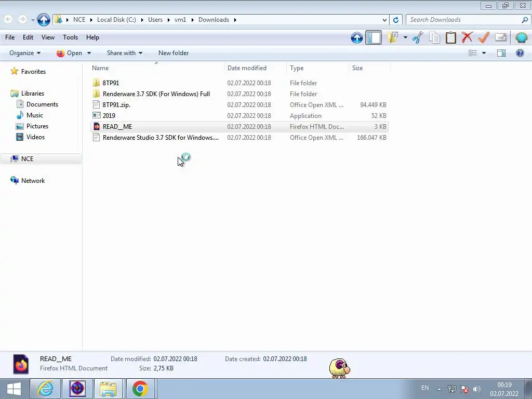The image size is (532, 399).
Task: Sort by the Type column header
Action: click(317, 68)
